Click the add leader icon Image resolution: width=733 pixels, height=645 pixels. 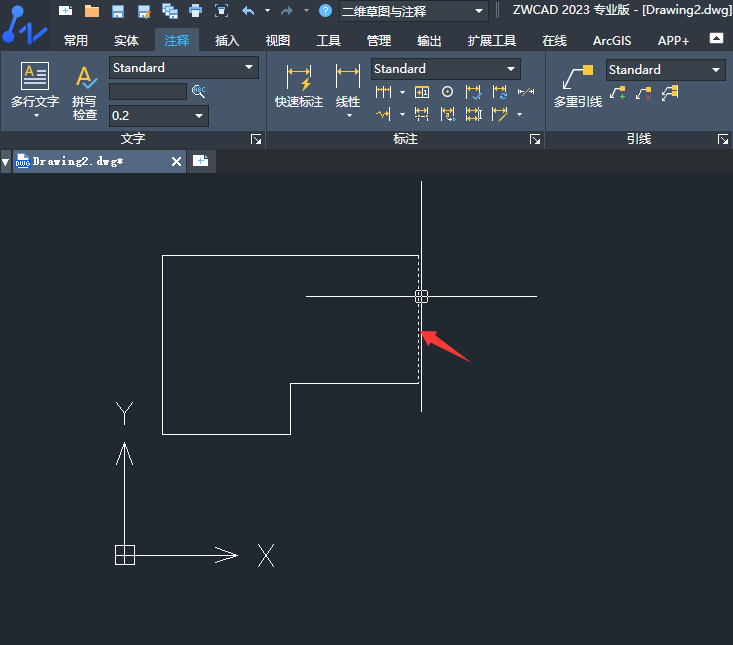618,93
